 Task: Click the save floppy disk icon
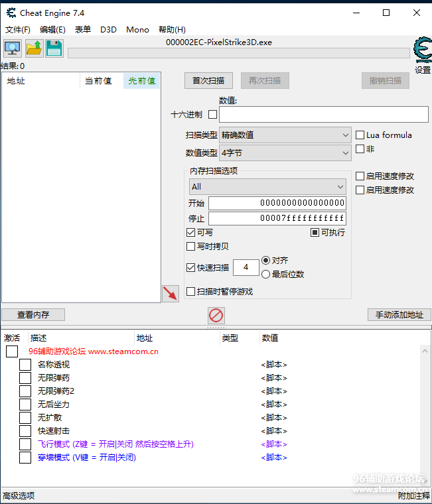(54, 48)
